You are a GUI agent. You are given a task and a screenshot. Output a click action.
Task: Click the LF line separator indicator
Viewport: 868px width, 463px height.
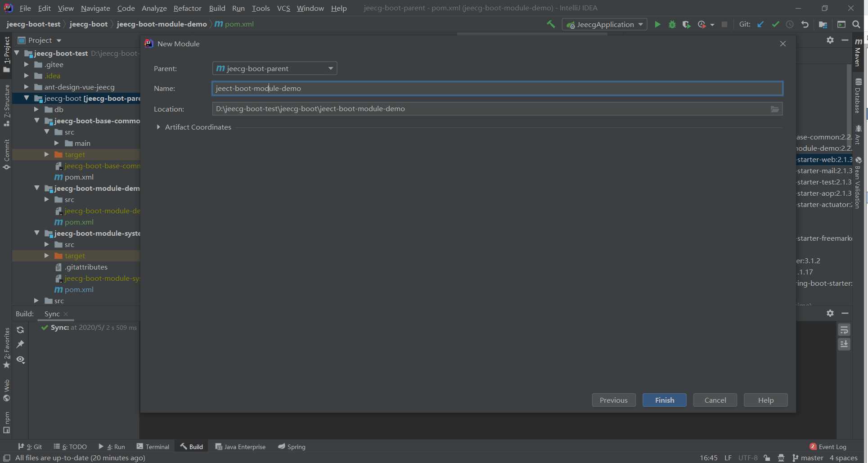point(728,458)
